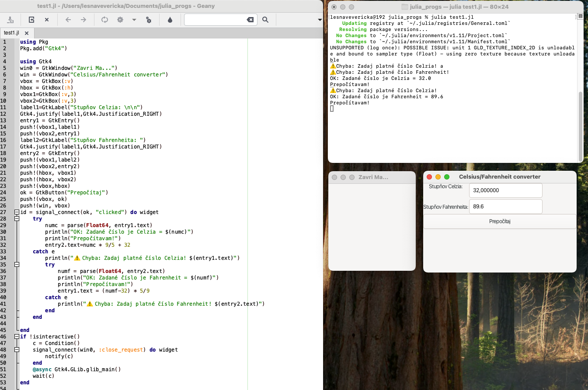Open the Build dropdown arrow

click(134, 20)
